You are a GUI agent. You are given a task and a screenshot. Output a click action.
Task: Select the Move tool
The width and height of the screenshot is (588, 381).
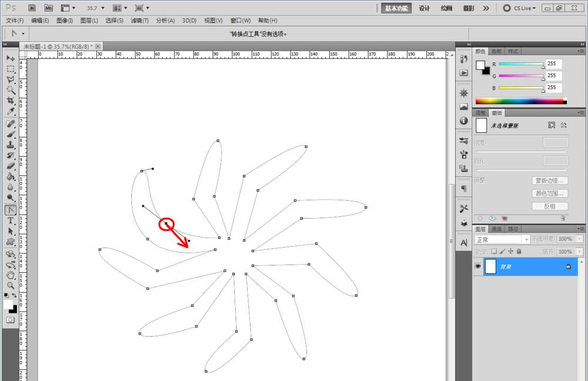[x=11, y=58]
